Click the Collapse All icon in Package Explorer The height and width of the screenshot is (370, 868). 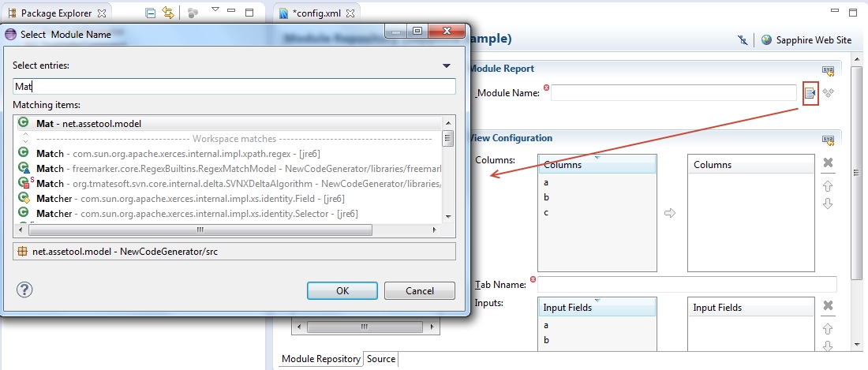(150, 13)
